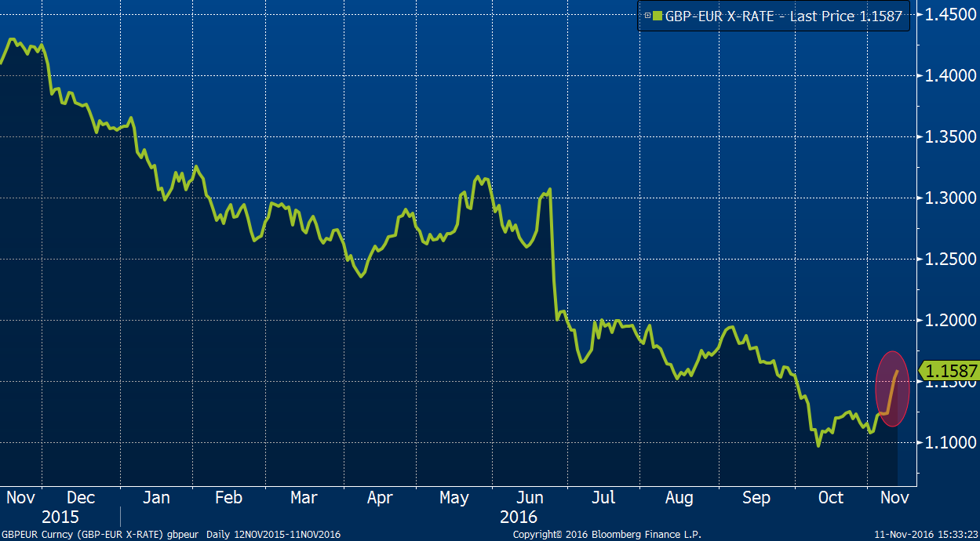
Task: Click the Jun month axis label
Action: click(x=530, y=498)
